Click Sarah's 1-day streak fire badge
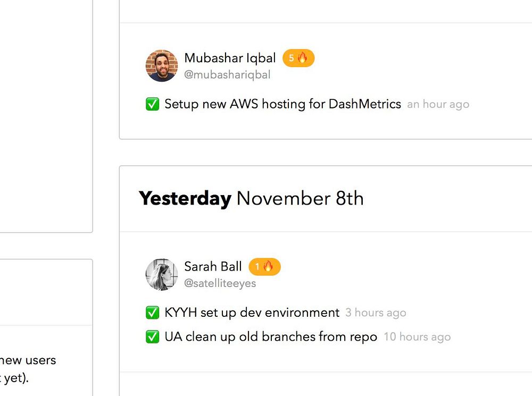This screenshot has width=532, height=396. tap(264, 266)
